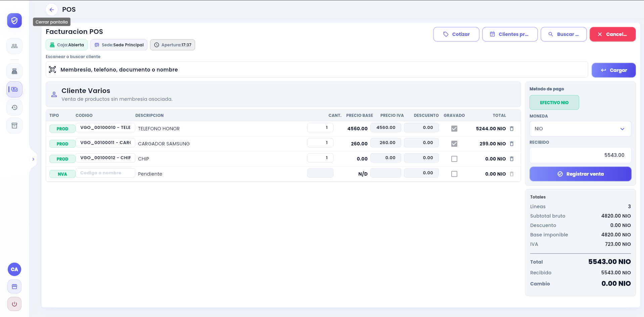Click the power logout icon

14,304
